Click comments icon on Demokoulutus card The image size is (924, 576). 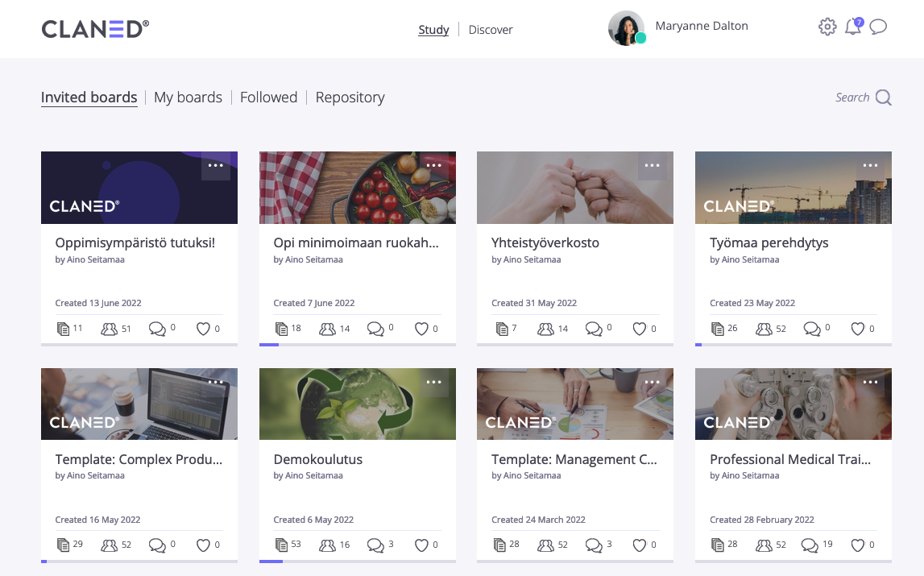[375, 545]
